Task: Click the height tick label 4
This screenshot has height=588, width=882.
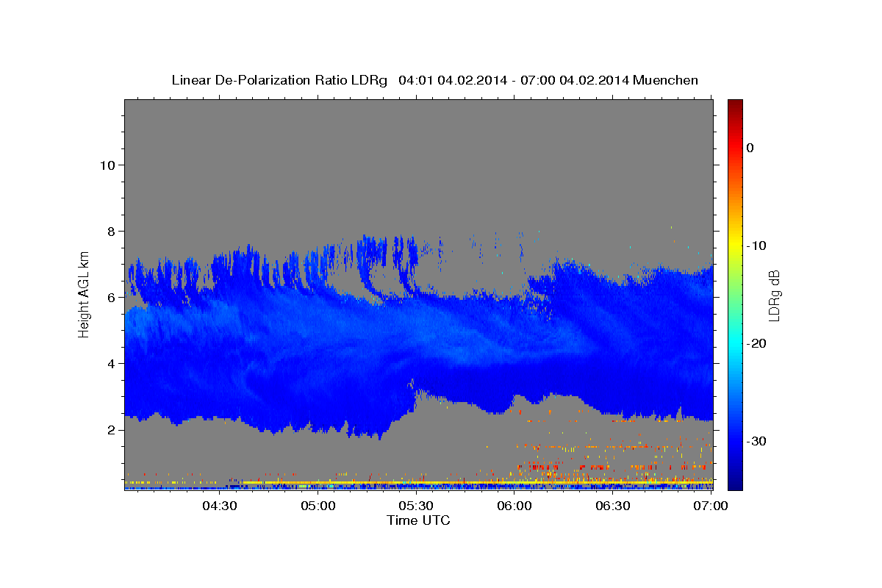Action: (110, 363)
